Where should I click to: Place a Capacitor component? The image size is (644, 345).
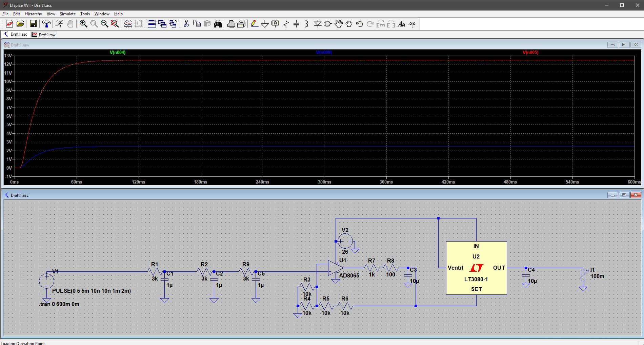pyautogui.click(x=296, y=24)
